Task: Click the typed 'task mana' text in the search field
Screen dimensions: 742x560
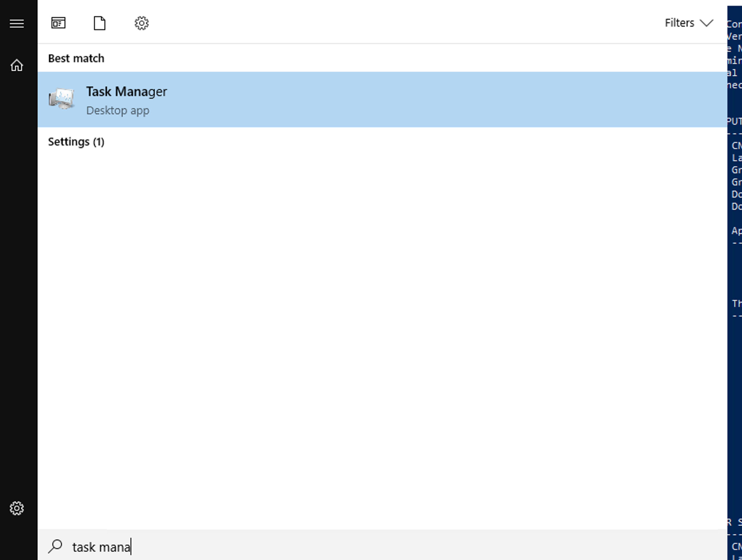Action: pyautogui.click(x=101, y=547)
